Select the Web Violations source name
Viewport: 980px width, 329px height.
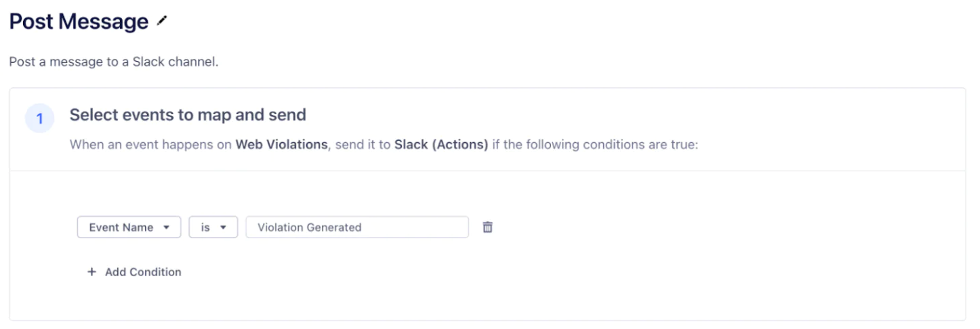(x=281, y=145)
